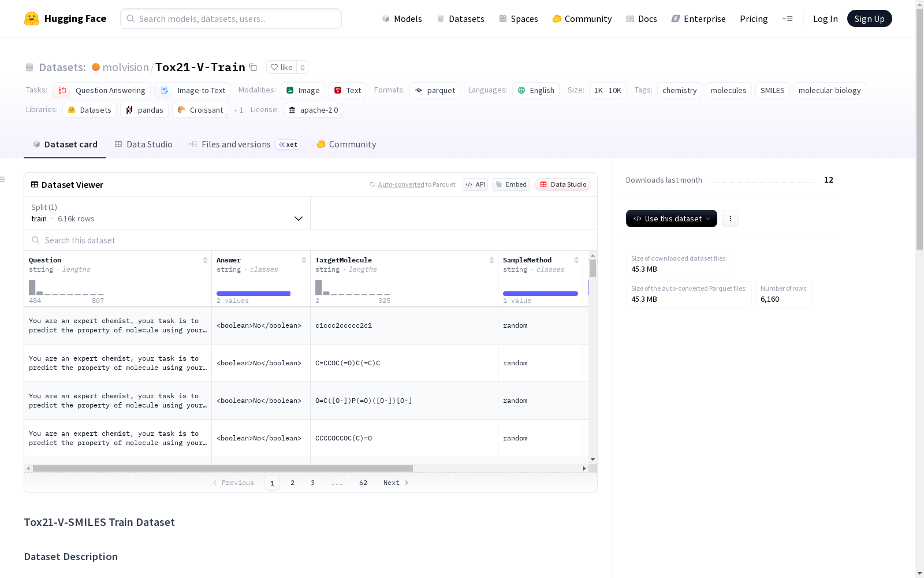The width and height of the screenshot is (924, 578).
Task: Click the molecular-biology tag
Action: [830, 90]
